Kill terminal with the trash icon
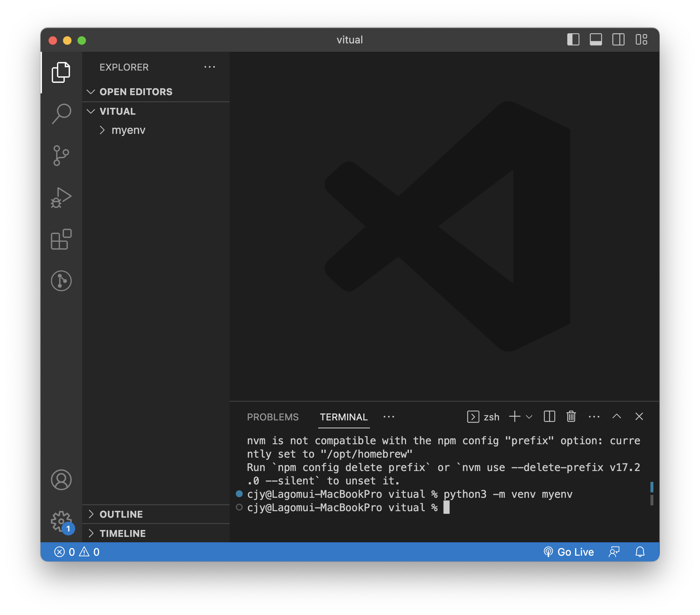700x615 pixels. [x=571, y=417]
